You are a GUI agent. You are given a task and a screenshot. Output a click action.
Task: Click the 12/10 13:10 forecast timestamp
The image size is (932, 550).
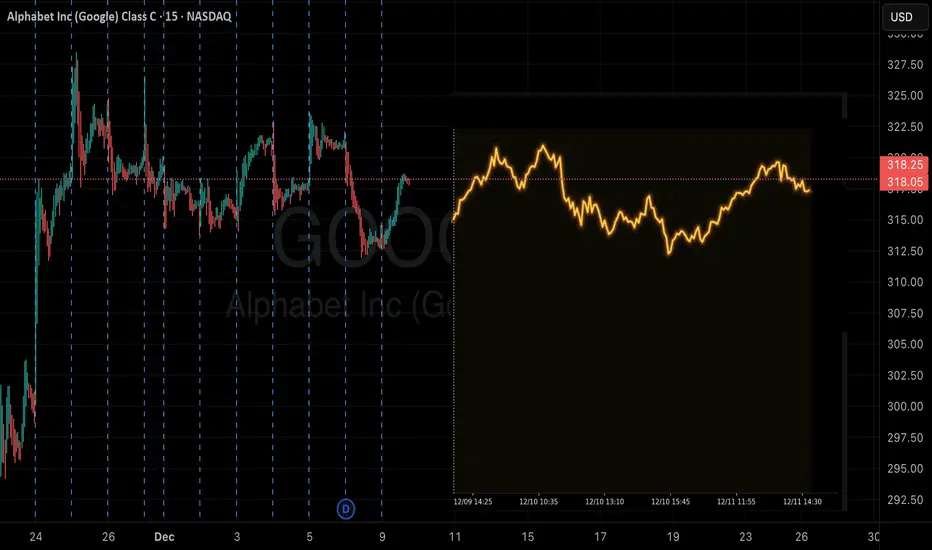(604, 502)
